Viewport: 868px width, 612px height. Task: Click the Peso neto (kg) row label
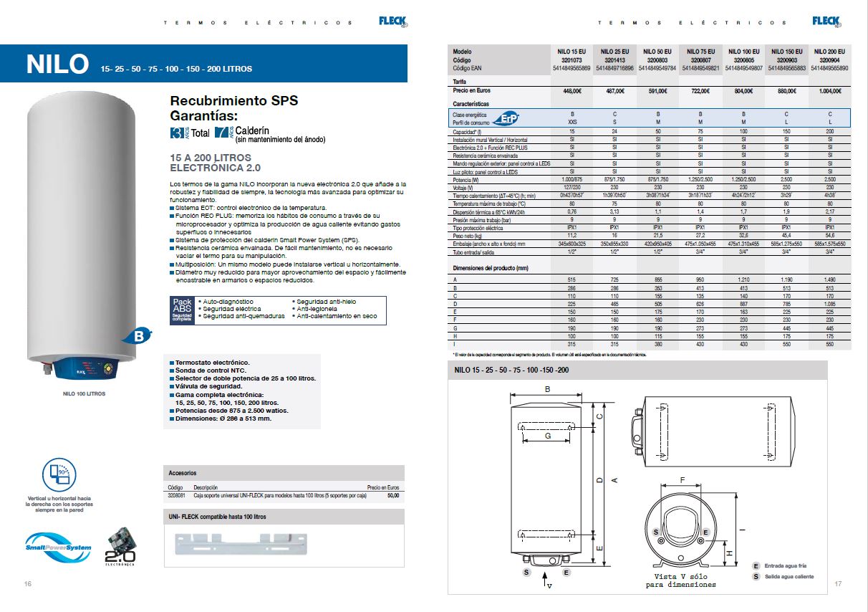pyautogui.click(x=468, y=235)
